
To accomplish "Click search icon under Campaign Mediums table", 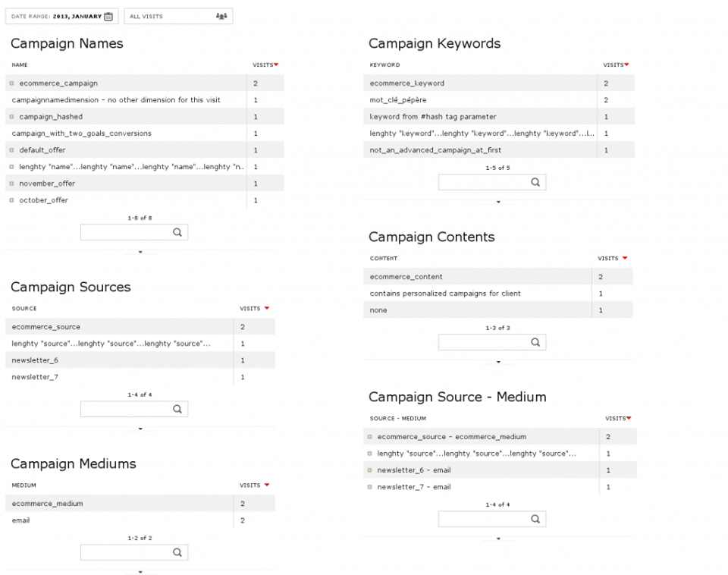I will tap(177, 552).
